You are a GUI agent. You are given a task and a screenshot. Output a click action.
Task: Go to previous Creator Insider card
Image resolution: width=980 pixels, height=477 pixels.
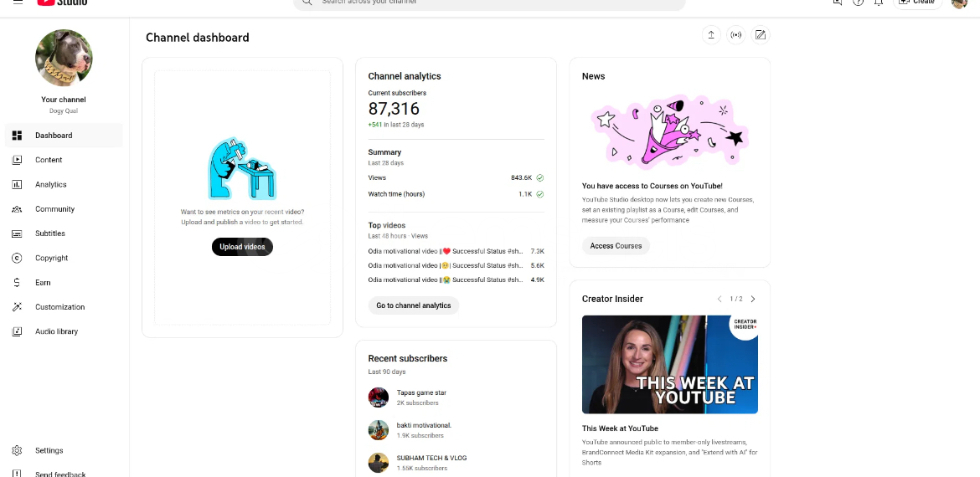point(719,299)
